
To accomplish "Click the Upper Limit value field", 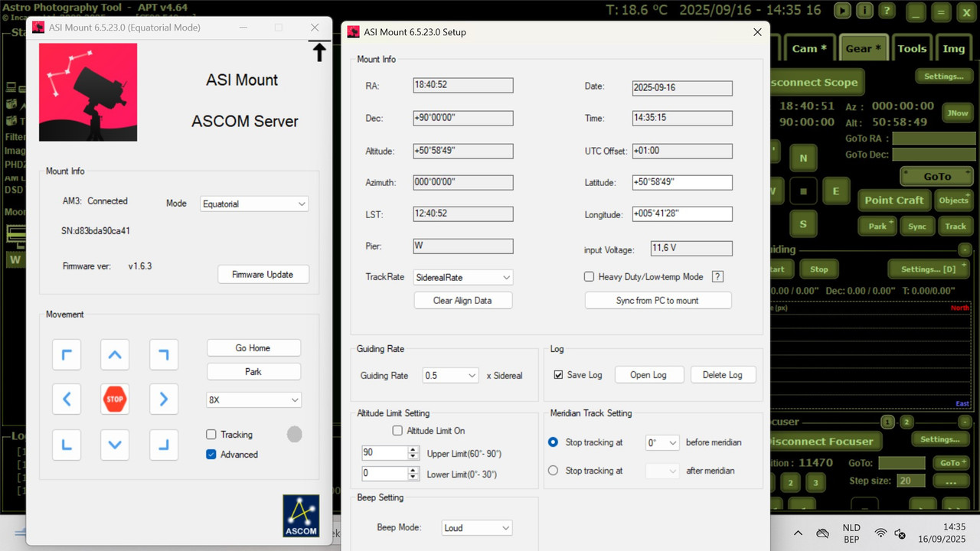I will [x=384, y=453].
